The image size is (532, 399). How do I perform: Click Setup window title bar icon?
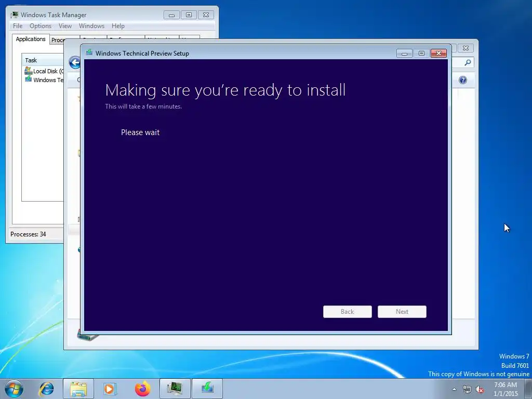89,52
